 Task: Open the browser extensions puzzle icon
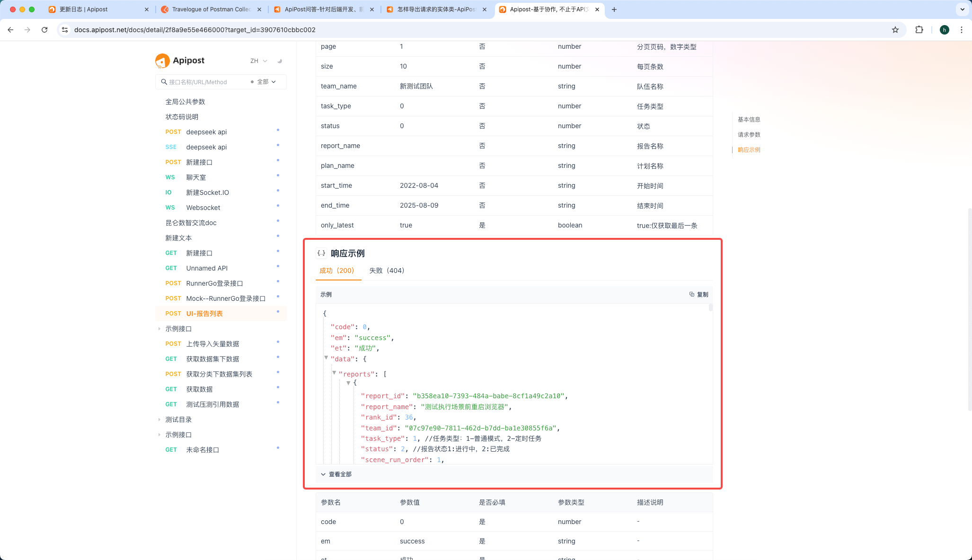pos(919,30)
